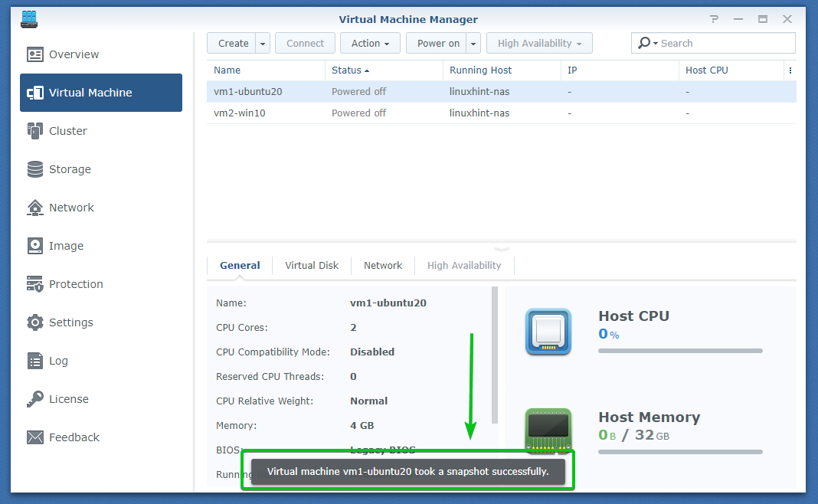Image resolution: width=818 pixels, height=504 pixels.
Task: Open the Action dropdown menu
Action: pos(370,44)
